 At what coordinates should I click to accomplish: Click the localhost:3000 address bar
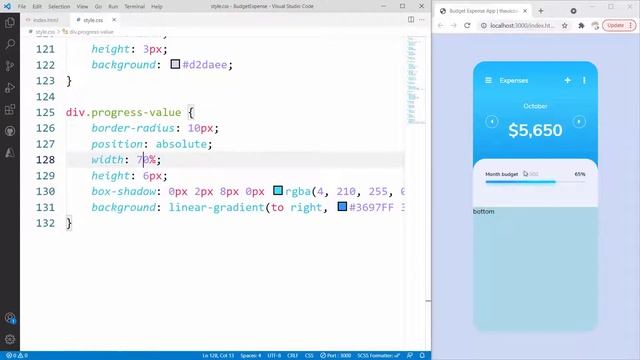point(522,25)
